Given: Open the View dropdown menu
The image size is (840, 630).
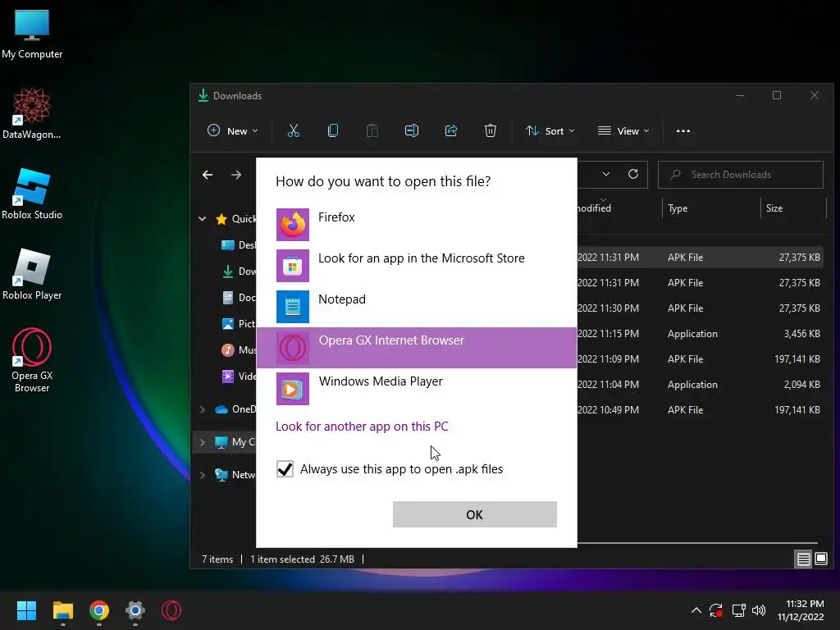Looking at the screenshot, I should [623, 130].
